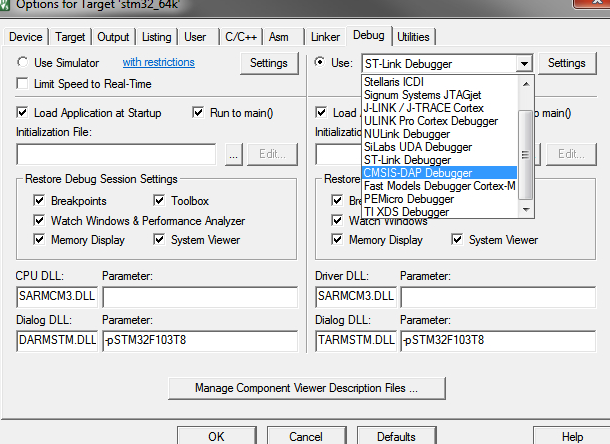Click simulator -pSTM32F103T8 parameter field
Screen dimensions: 610x444
coord(200,340)
